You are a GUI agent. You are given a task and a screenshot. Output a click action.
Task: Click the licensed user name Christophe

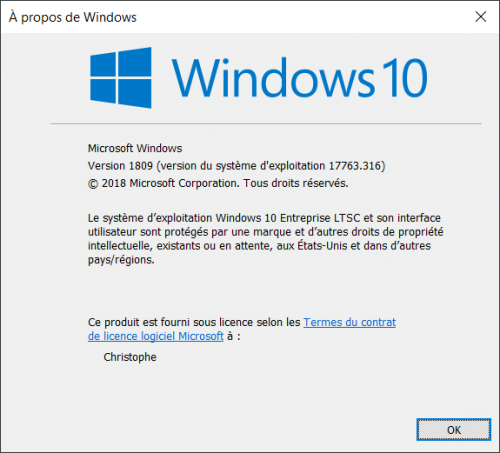pos(130,357)
